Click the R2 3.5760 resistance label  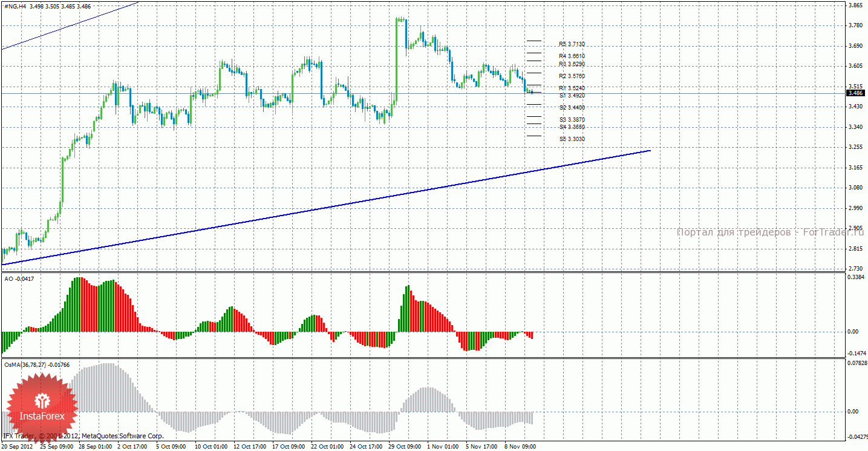coord(572,76)
